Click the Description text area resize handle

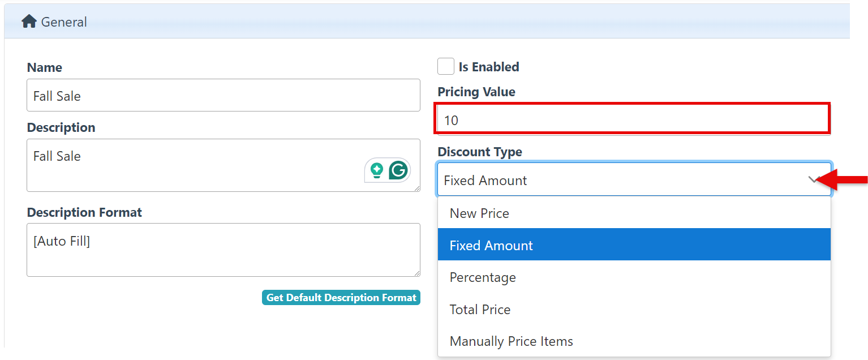pos(417,188)
